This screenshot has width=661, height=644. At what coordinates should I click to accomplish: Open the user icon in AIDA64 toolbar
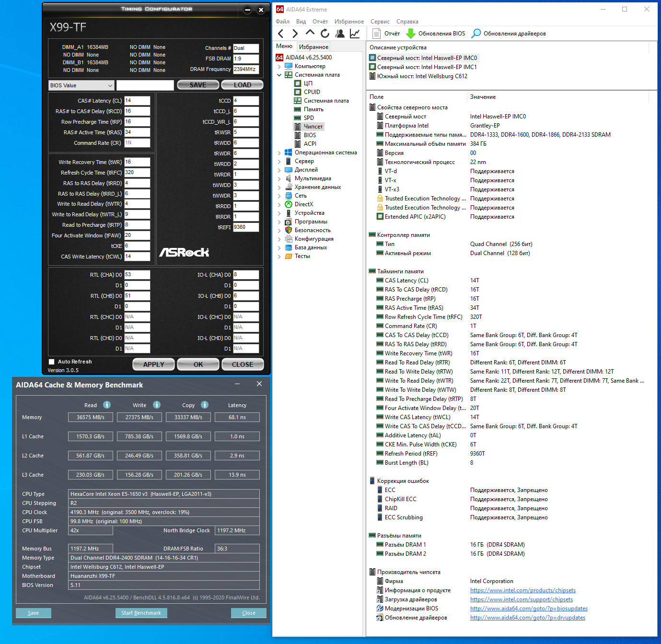click(340, 33)
